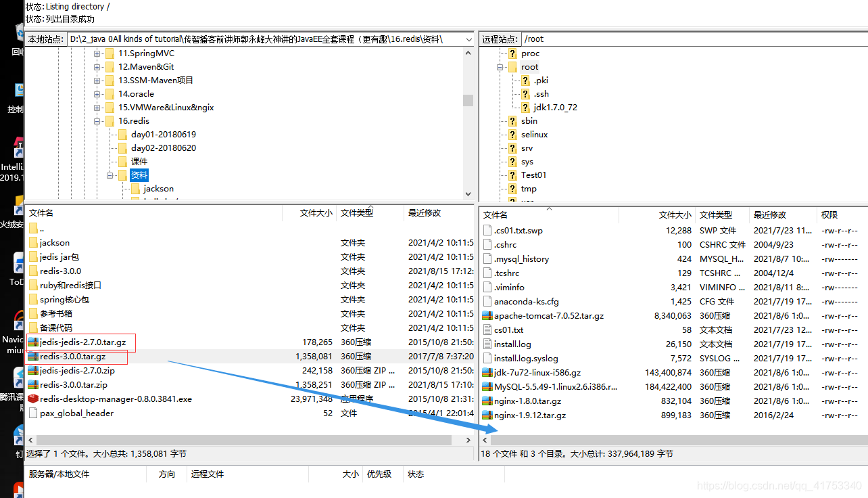Click the redis-3.0.0.tar.zip archive icon
The width and height of the screenshot is (868, 498).
[33, 385]
